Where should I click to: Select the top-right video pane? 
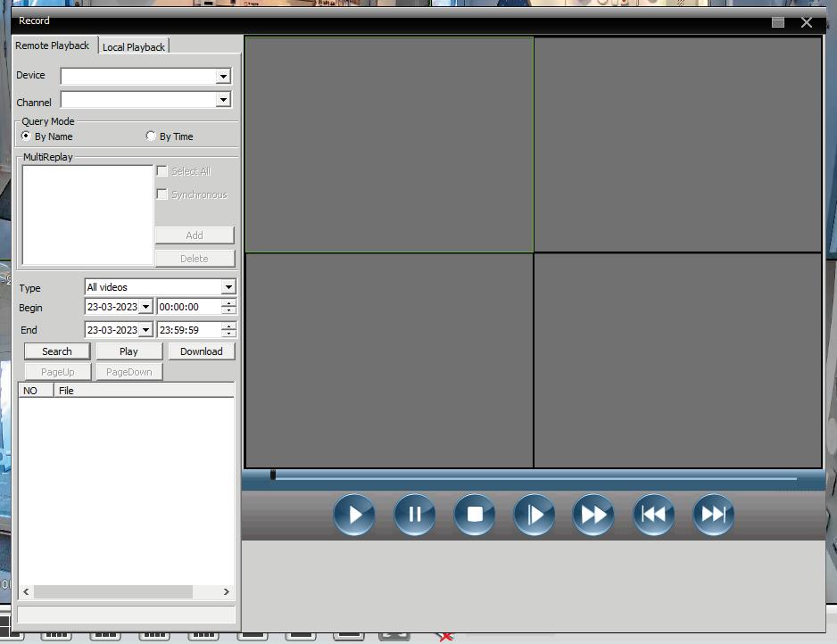tap(678, 144)
